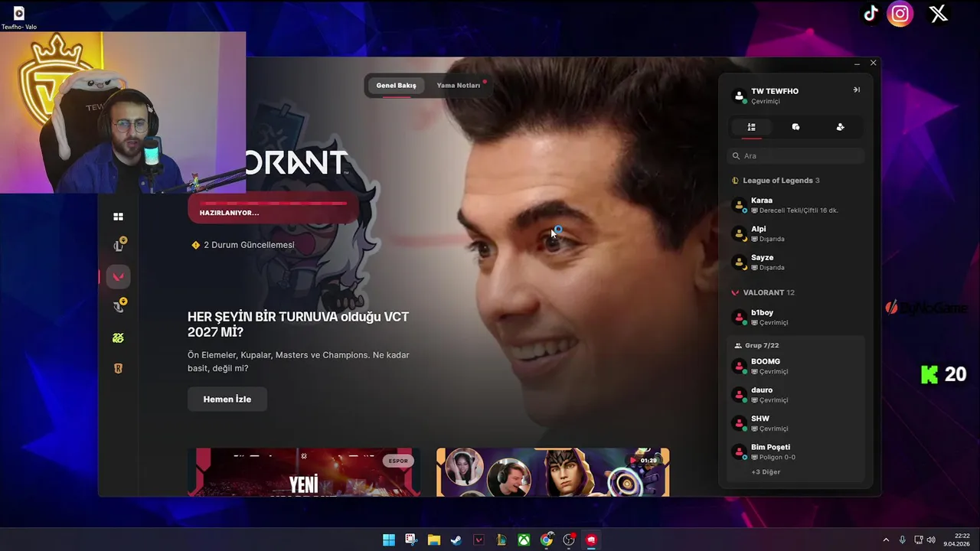The image size is (980, 551).
Task: Click the VCT 2027 article headline
Action: [x=299, y=324]
